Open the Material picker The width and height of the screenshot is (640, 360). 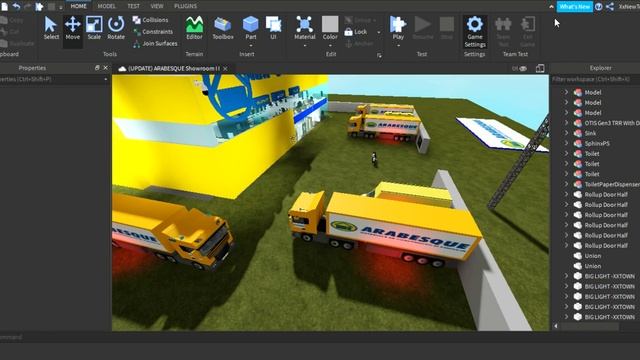point(304,28)
